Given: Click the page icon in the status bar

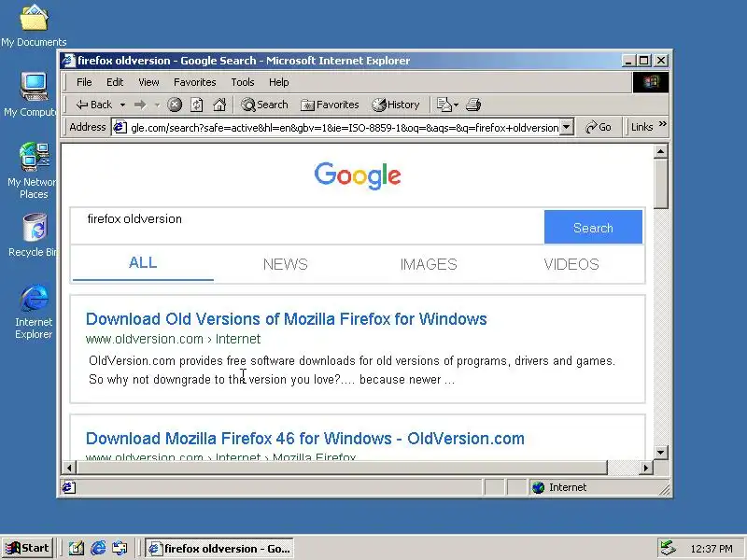Looking at the screenshot, I should tap(69, 487).
